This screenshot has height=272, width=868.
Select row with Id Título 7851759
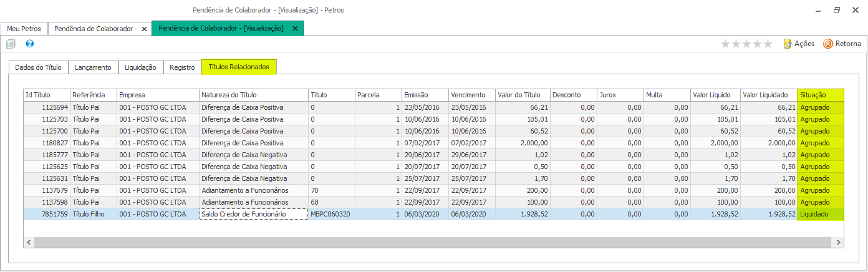(433, 214)
